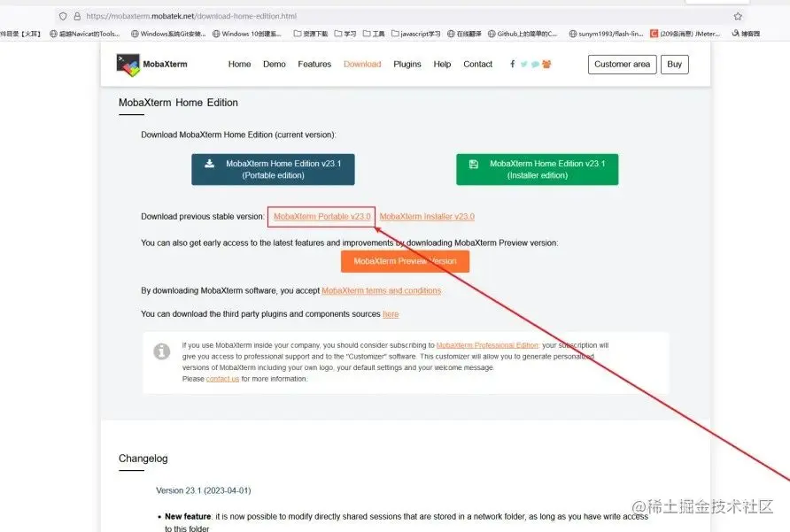Download MobaXterm v23.1 Portable edition
The height and width of the screenshot is (532, 790).
(273, 169)
